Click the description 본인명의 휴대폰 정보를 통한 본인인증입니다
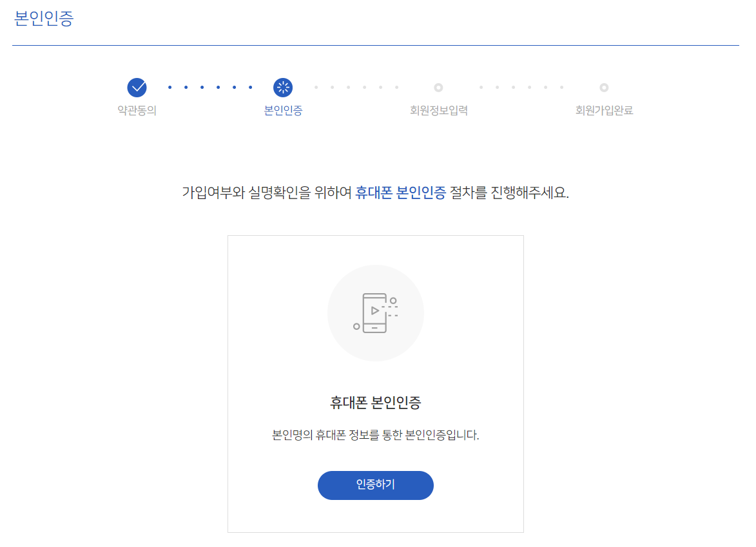Viewport: 756px width, 547px height. (x=375, y=435)
